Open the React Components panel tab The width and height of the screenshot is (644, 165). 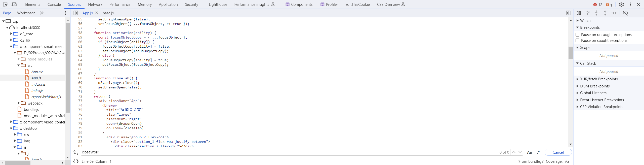299,5
